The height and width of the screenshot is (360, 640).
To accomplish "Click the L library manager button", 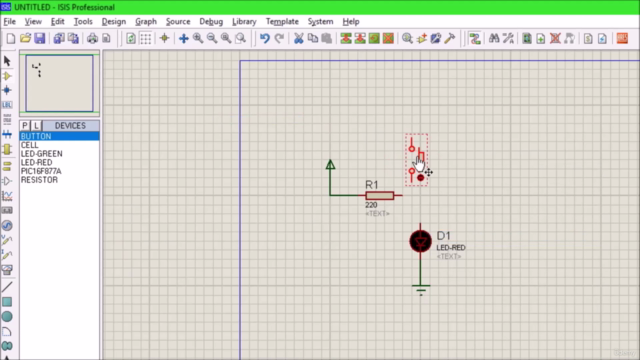I will tap(36, 126).
